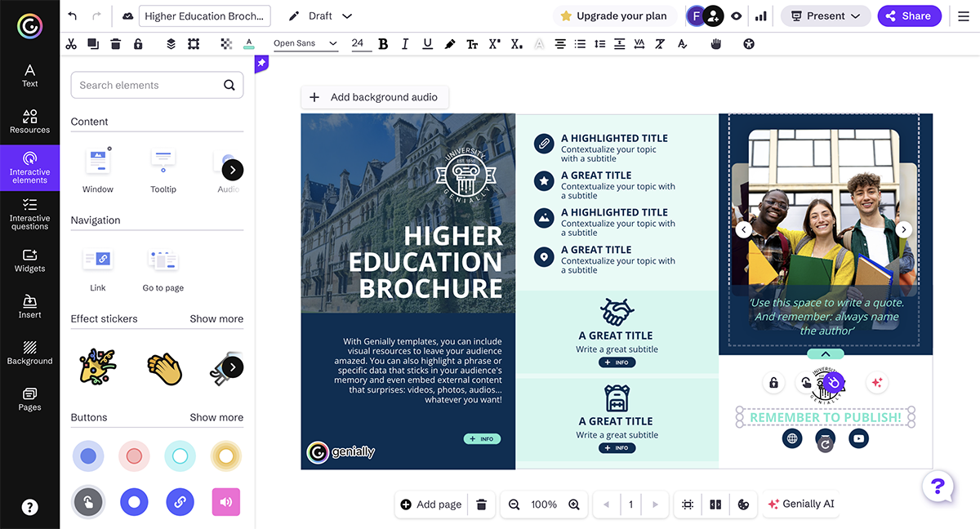Click the accessibility icon in the toolbar
Image resolution: width=980 pixels, height=529 pixels.
point(749,44)
